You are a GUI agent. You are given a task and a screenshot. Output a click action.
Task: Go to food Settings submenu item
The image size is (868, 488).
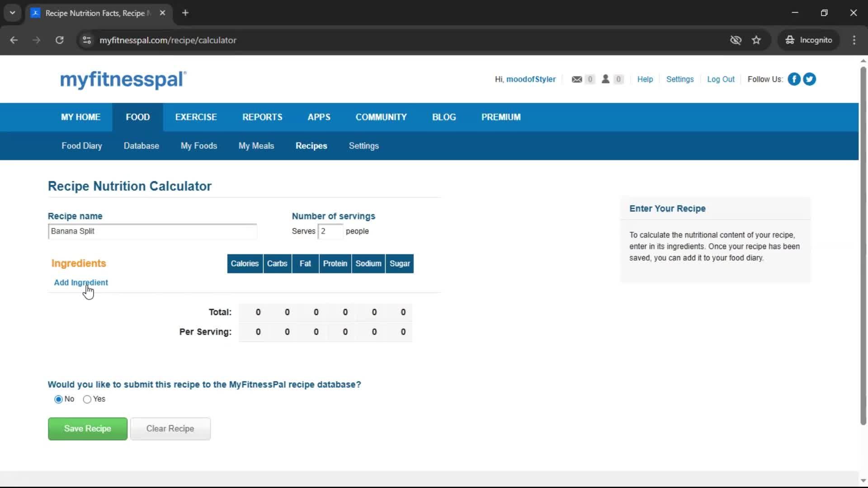(x=364, y=146)
